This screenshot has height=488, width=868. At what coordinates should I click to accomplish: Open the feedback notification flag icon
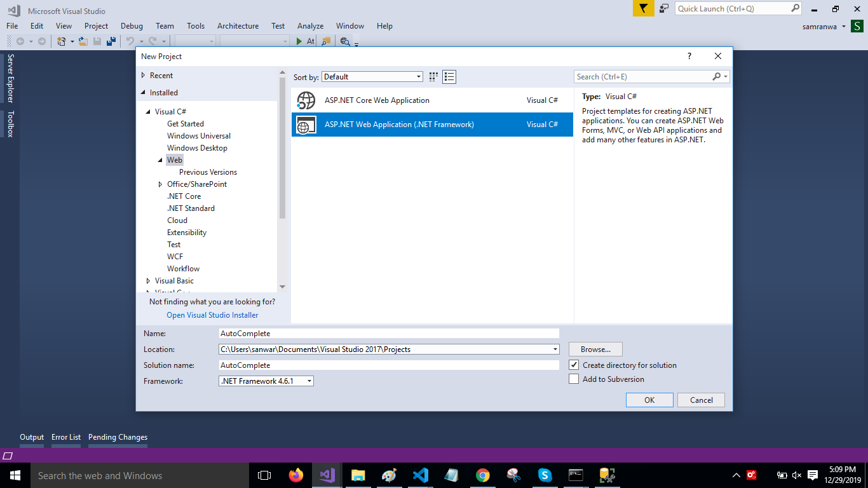643,9
